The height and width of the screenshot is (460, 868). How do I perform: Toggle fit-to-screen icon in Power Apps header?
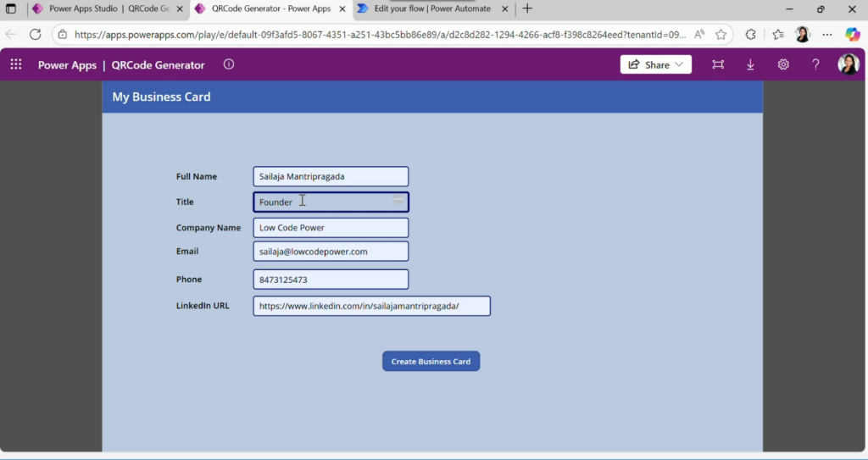point(718,64)
